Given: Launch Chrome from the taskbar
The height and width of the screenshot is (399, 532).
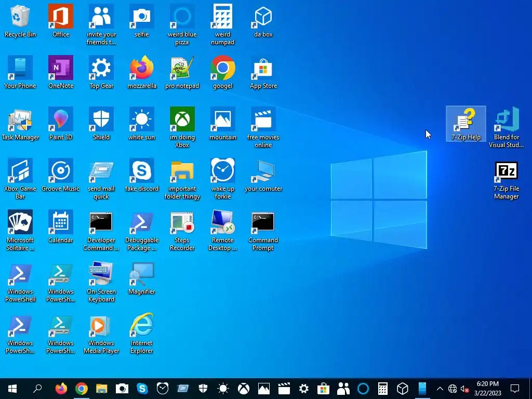Looking at the screenshot, I should 82,389.
